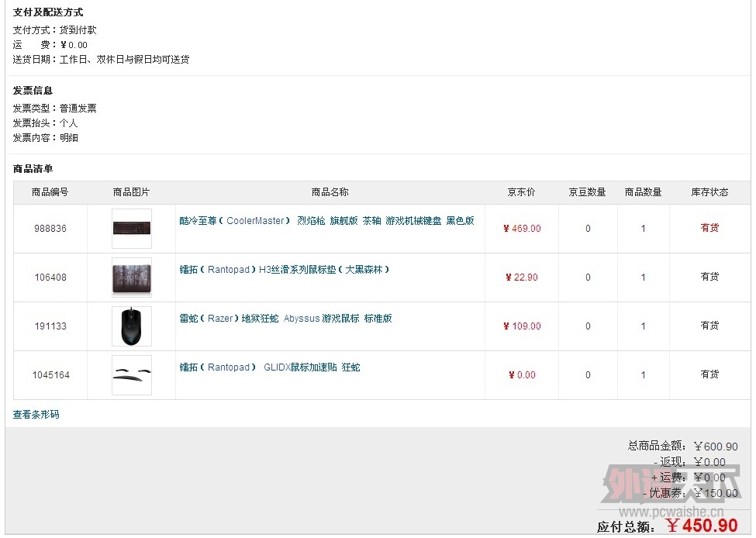The height and width of the screenshot is (538, 756).
Task: Click product number 988836
Action: click(50, 229)
